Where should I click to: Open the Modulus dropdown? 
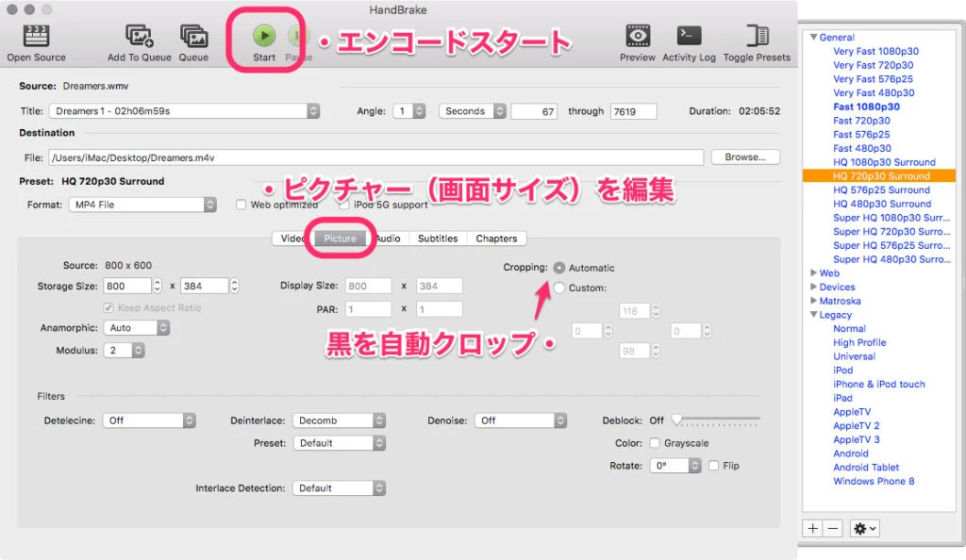(124, 350)
